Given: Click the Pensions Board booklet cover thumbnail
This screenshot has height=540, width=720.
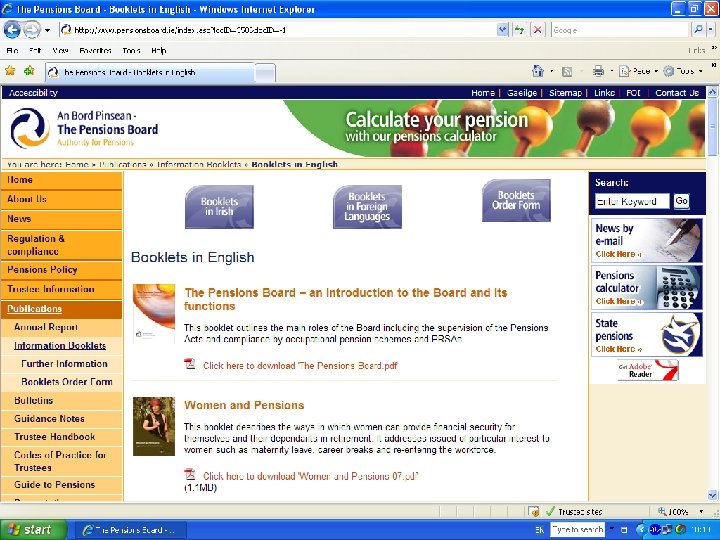Looking at the screenshot, I should pyautogui.click(x=154, y=314).
